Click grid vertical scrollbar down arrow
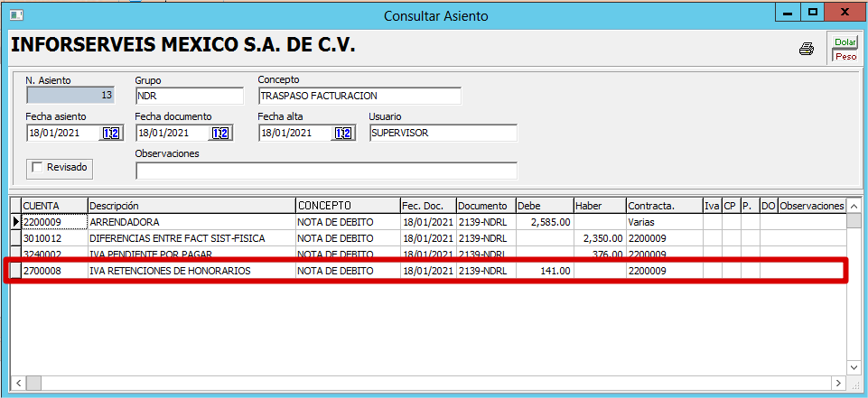 853,367
